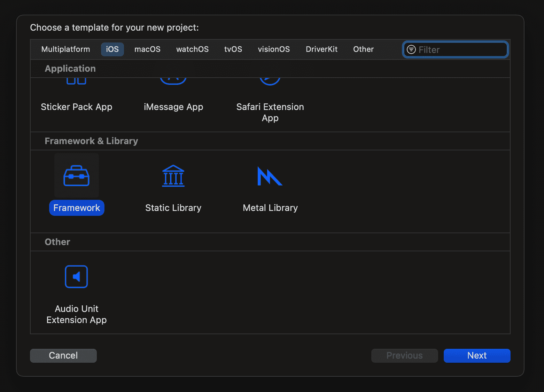Click the filter icon in search field
The height and width of the screenshot is (392, 544).
coord(411,49)
